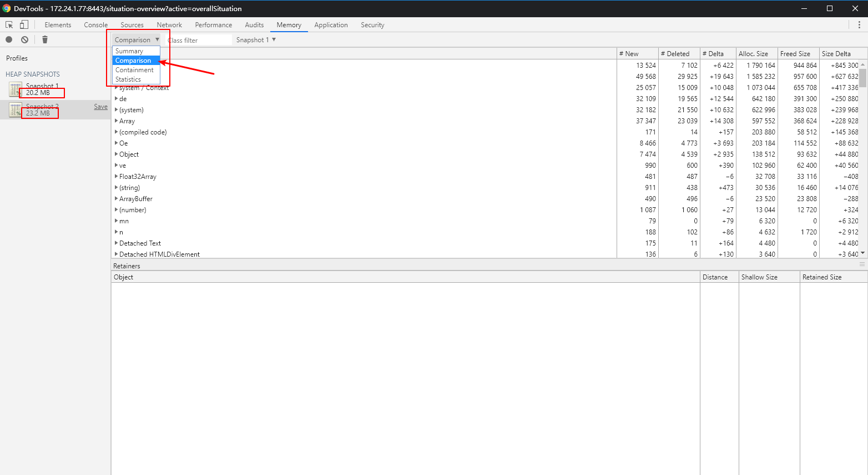Expand the Detached HTMLDivElement row
The width and height of the screenshot is (868, 475).
pos(117,254)
